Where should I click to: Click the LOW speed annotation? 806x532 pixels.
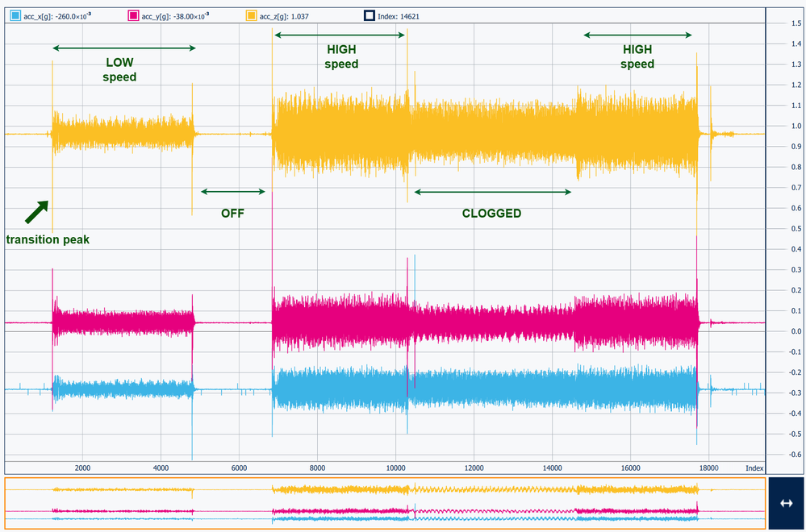coord(119,69)
